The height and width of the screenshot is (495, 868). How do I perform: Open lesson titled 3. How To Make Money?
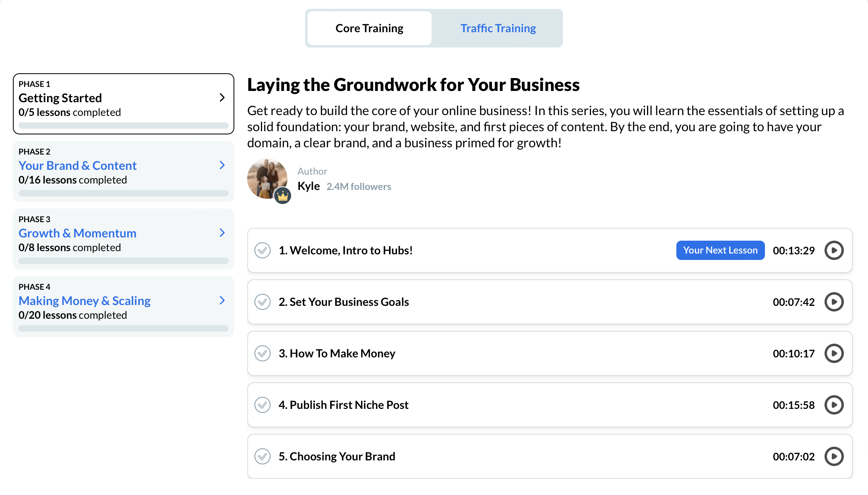pos(337,353)
